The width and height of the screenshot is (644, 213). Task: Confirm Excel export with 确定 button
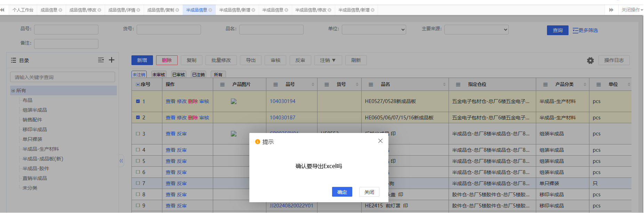[x=342, y=192]
